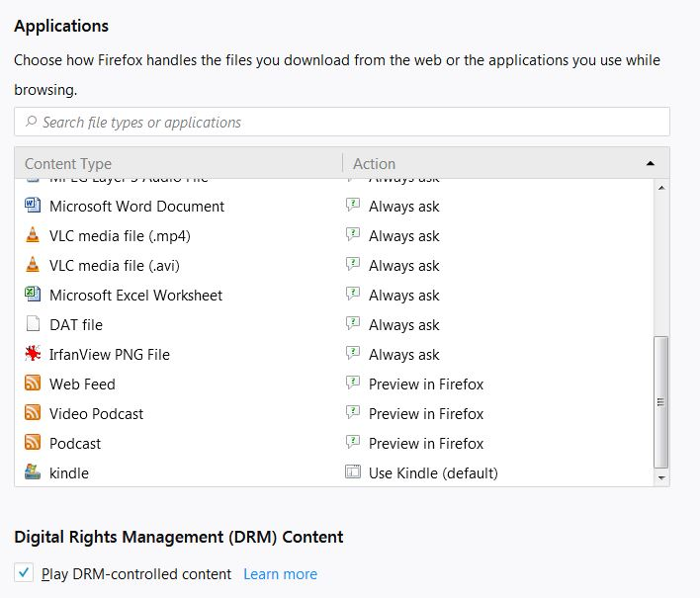Click the Microsoft Excel Worksheet icon
The width and height of the screenshot is (700, 598).
(33, 295)
